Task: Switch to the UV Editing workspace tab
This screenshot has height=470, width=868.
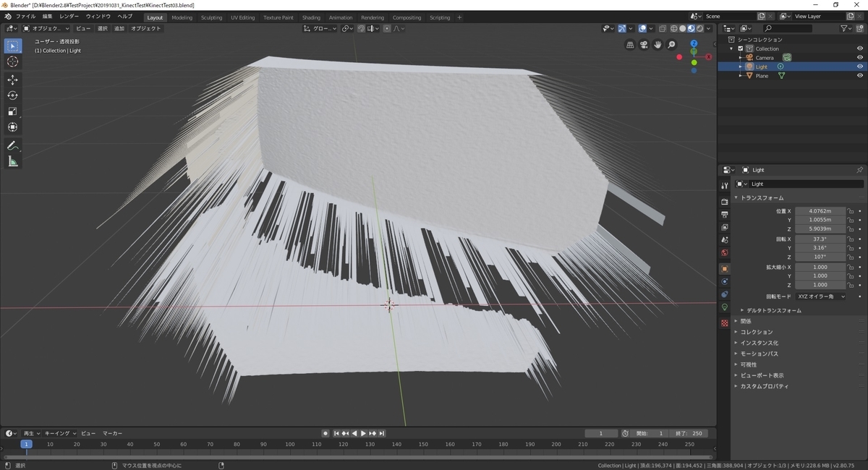Action: (242, 17)
